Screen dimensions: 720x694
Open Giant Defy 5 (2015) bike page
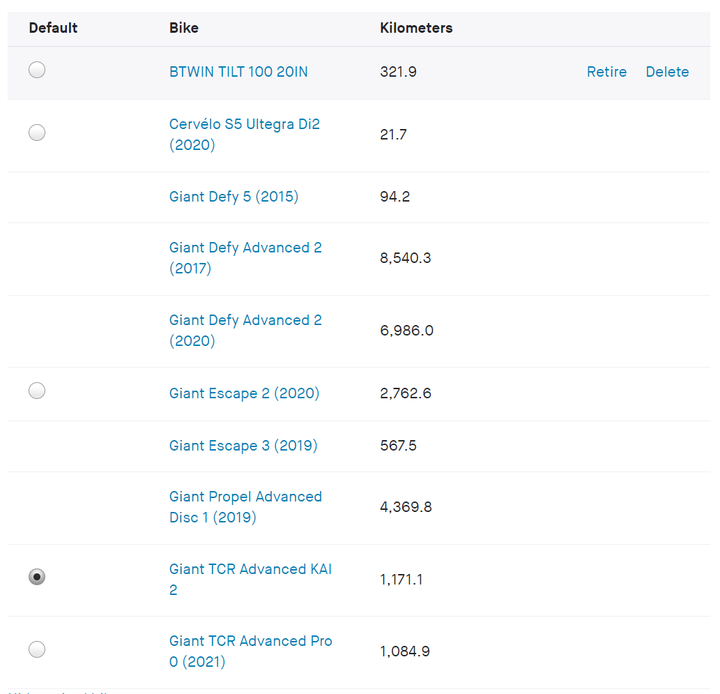(234, 197)
